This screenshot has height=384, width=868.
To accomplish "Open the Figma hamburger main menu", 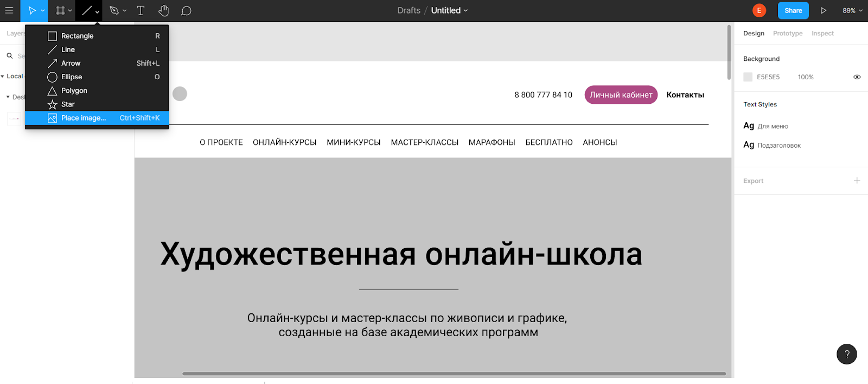I will [9, 10].
